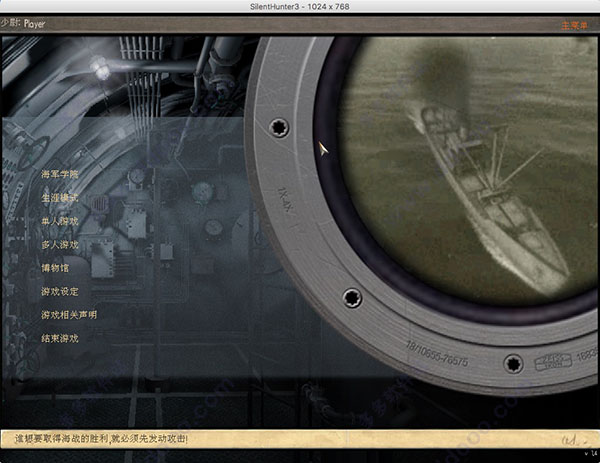Click the ship in the periscope view
600x463 pixels.
[480, 200]
